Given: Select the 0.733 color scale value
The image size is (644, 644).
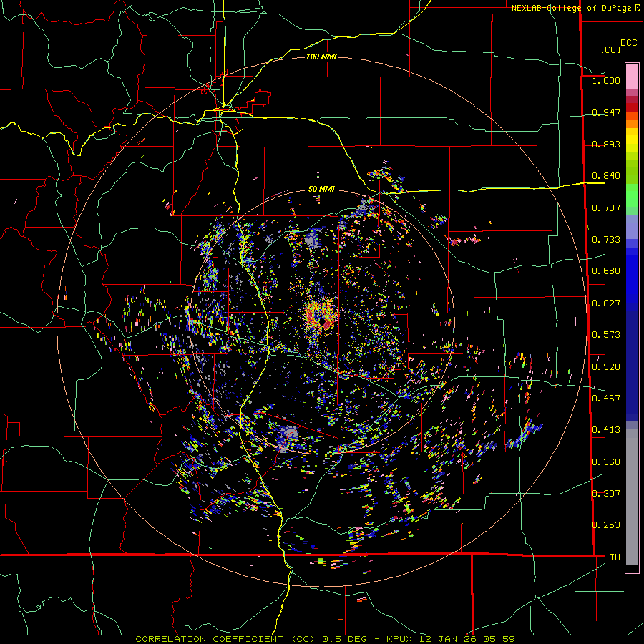Looking at the screenshot, I should point(606,240).
